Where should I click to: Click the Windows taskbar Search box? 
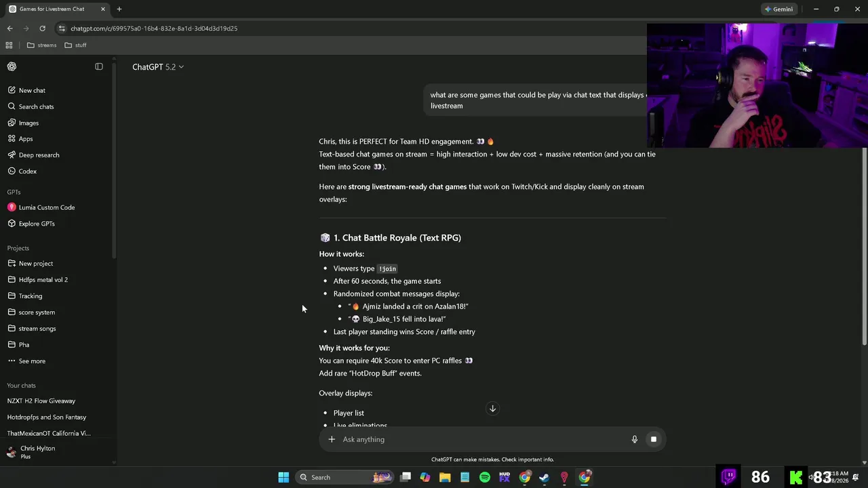[x=345, y=477]
